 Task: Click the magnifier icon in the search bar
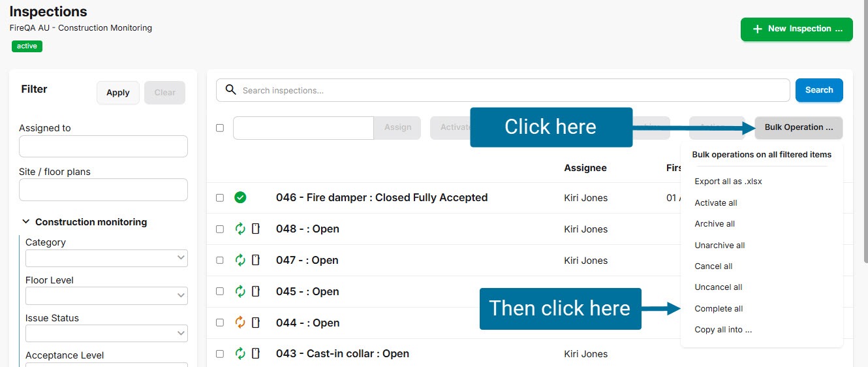pyautogui.click(x=230, y=90)
